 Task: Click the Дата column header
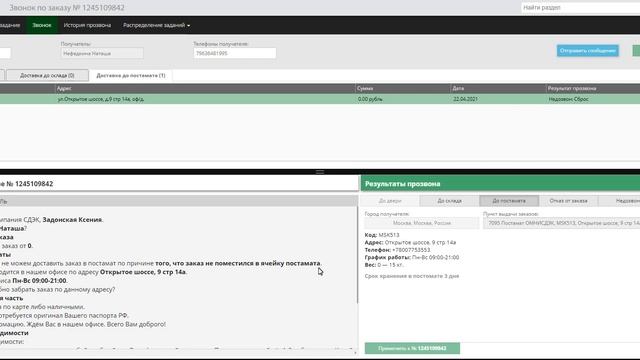498,88
